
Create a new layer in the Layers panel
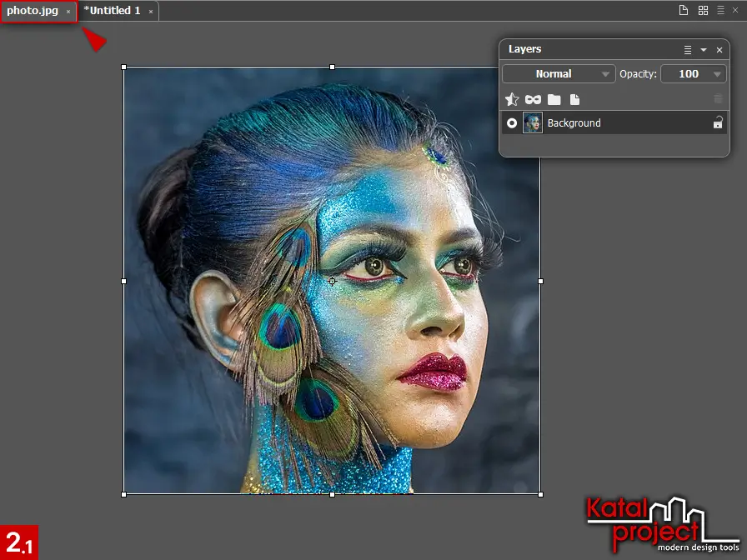[574, 99]
